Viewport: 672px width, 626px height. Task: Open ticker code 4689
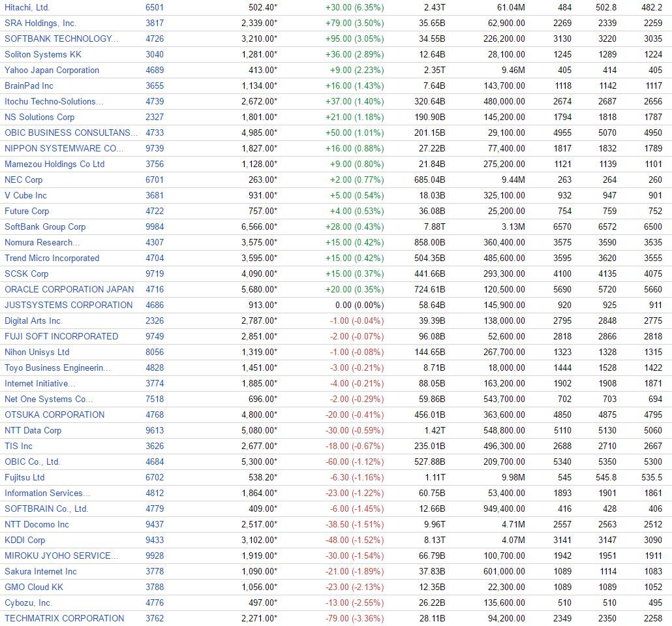click(155, 70)
